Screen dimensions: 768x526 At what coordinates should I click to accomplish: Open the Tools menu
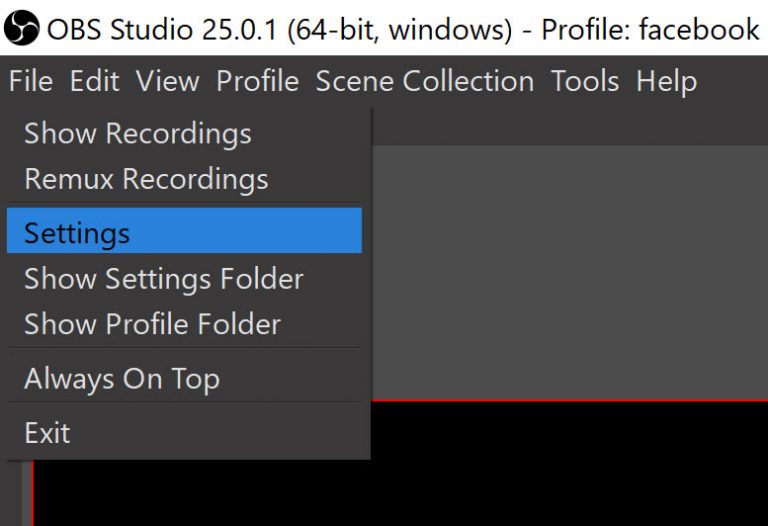(x=585, y=81)
